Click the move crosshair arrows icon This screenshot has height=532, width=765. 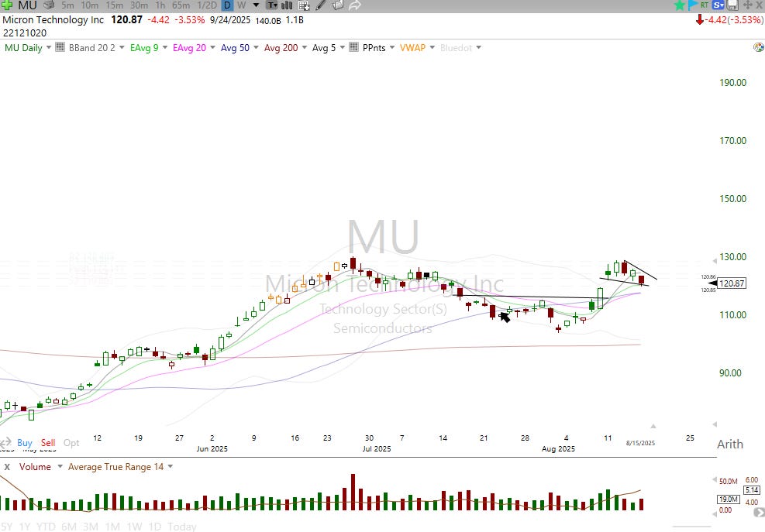(x=747, y=5)
